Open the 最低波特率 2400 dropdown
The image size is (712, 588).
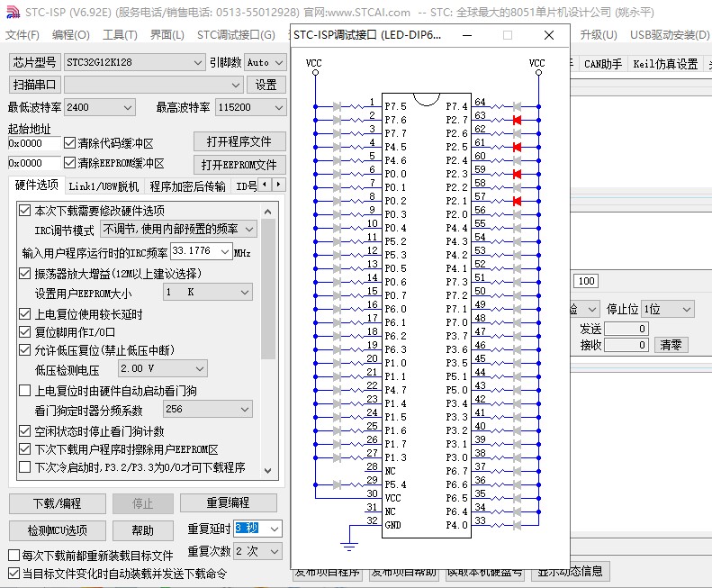coord(100,107)
